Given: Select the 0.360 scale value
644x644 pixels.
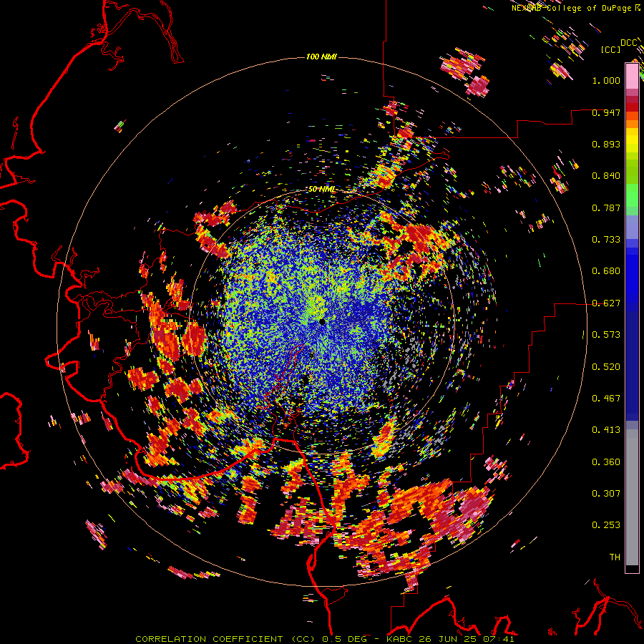Looking at the screenshot, I should pyautogui.click(x=606, y=462).
